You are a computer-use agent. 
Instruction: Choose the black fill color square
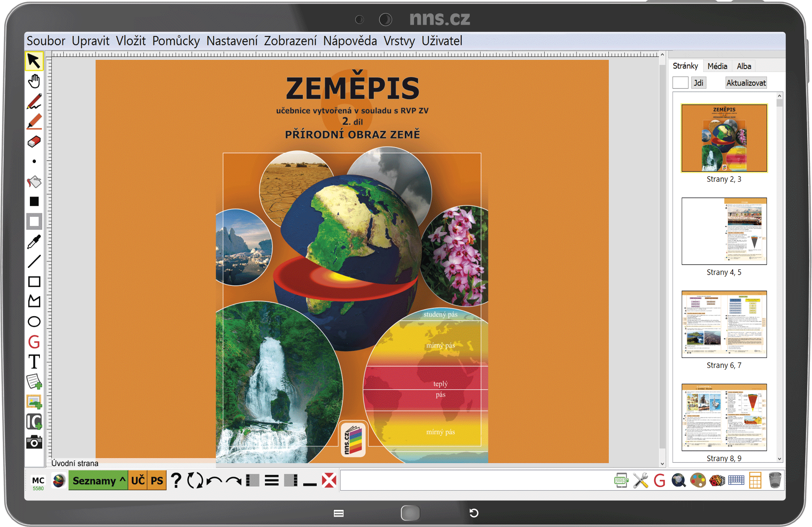coord(34,202)
